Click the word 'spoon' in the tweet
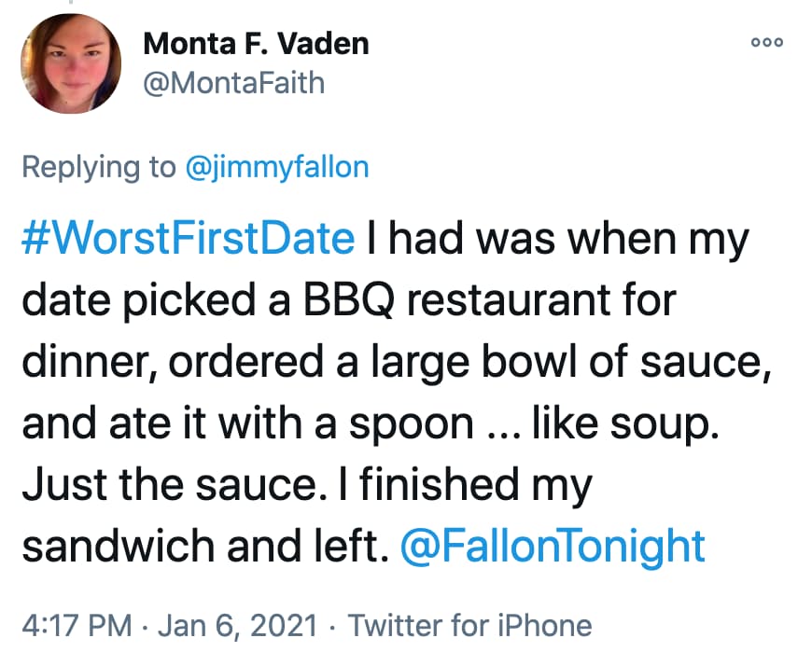Screen dimensions: 812x666 pos(419,423)
